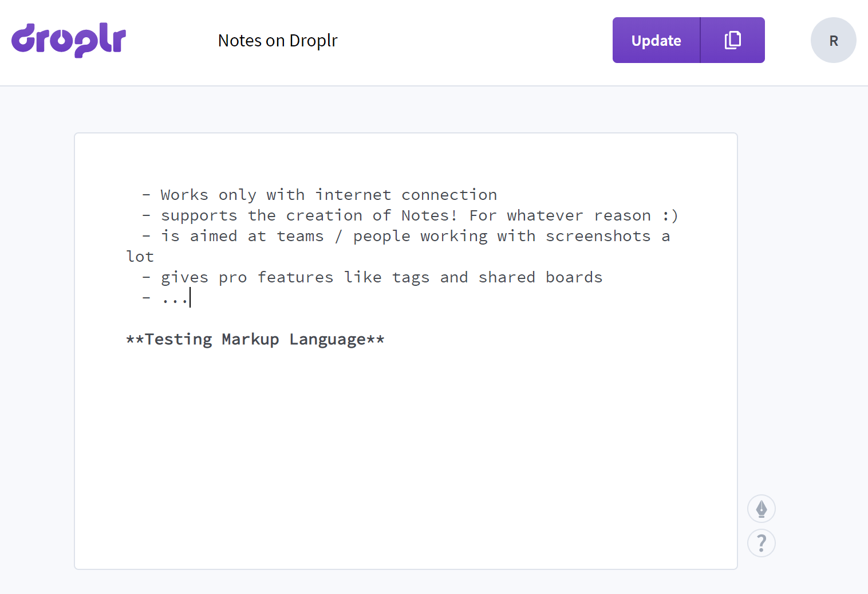Edit the note title Notes on Droplr

(x=278, y=41)
